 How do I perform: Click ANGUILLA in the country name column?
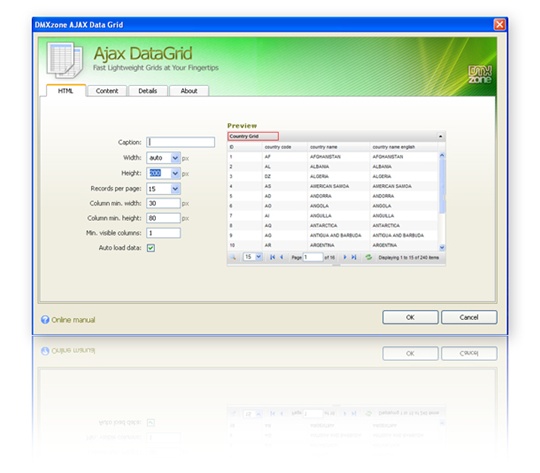click(321, 216)
